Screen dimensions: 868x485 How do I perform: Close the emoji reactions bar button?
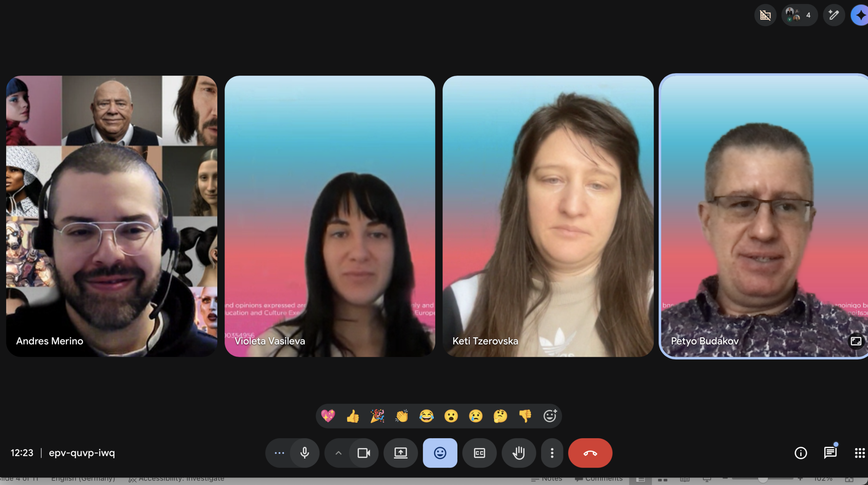(x=440, y=453)
